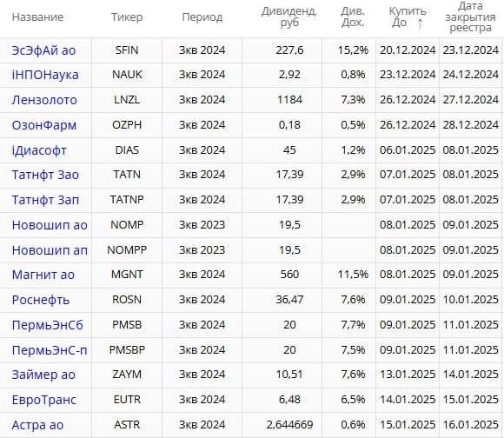Viewport: 504px width, 438px height.
Task: Open the ЕвроТранс link
Action: tap(43, 400)
